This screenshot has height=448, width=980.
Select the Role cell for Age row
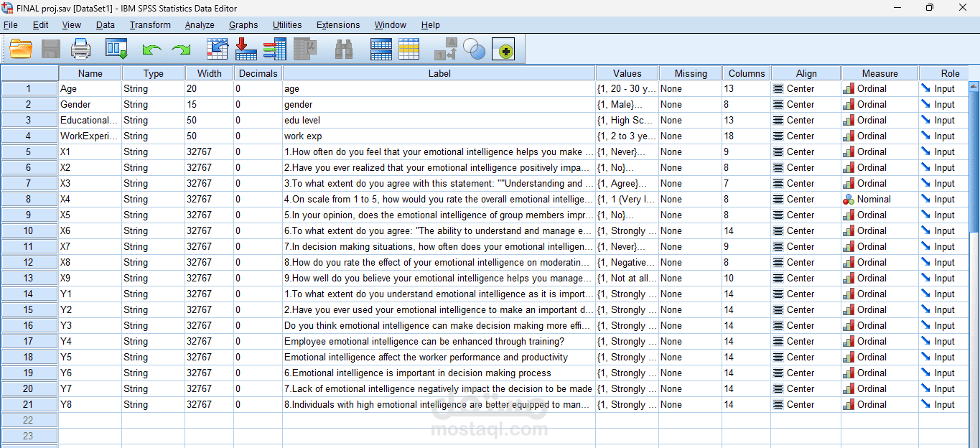(943, 88)
